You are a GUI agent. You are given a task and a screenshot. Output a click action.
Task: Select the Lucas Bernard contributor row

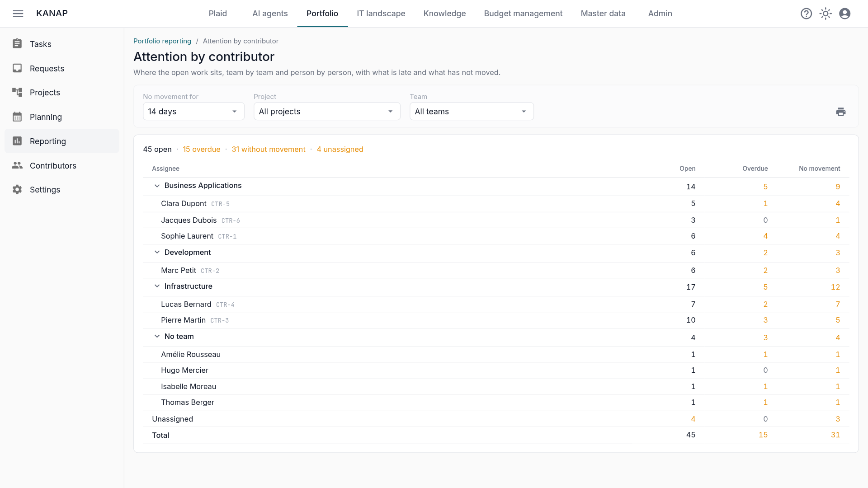[496, 304]
